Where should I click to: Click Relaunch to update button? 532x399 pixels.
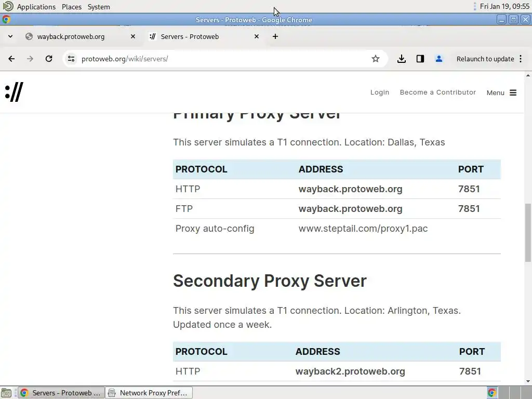[485, 59]
